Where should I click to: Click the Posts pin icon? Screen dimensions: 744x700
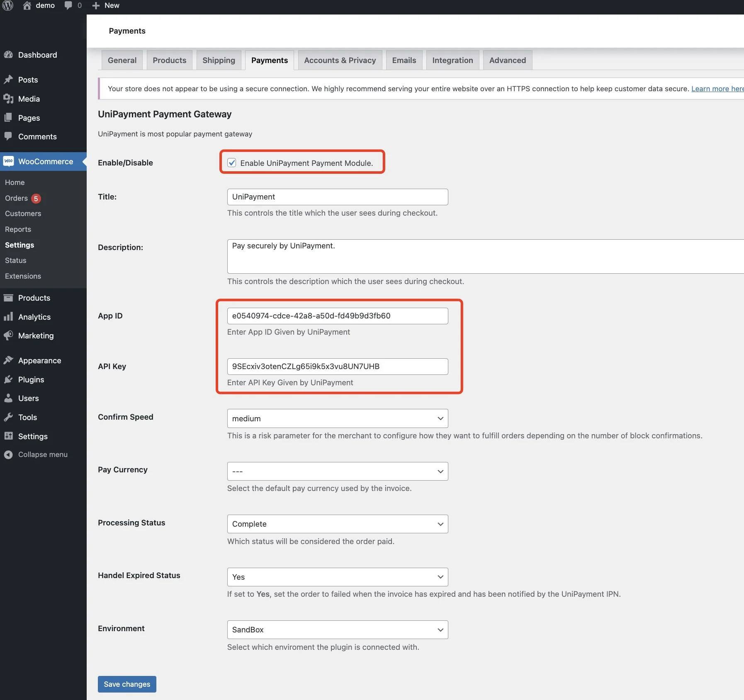click(x=8, y=80)
